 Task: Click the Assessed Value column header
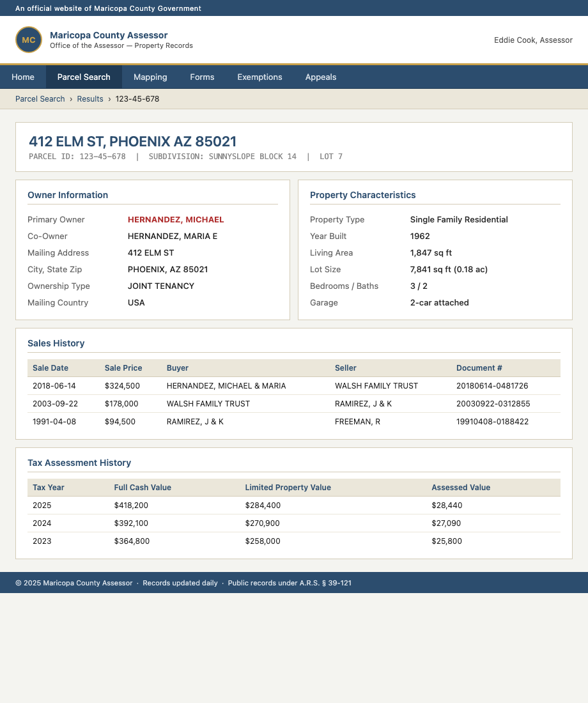[x=461, y=488]
